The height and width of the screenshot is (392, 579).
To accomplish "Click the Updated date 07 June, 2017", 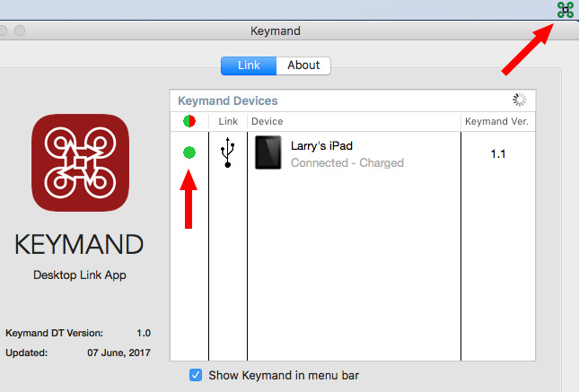I will pyautogui.click(x=118, y=353).
